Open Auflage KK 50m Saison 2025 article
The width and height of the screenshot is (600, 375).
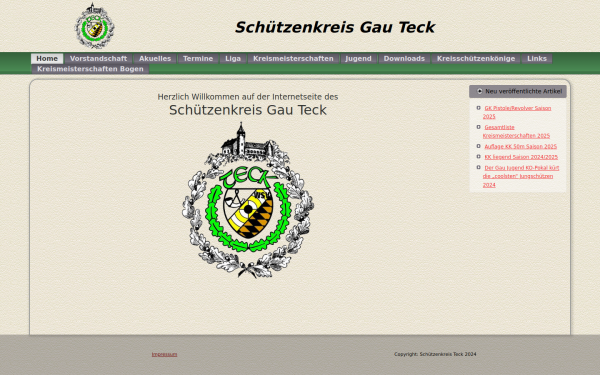pos(520,147)
